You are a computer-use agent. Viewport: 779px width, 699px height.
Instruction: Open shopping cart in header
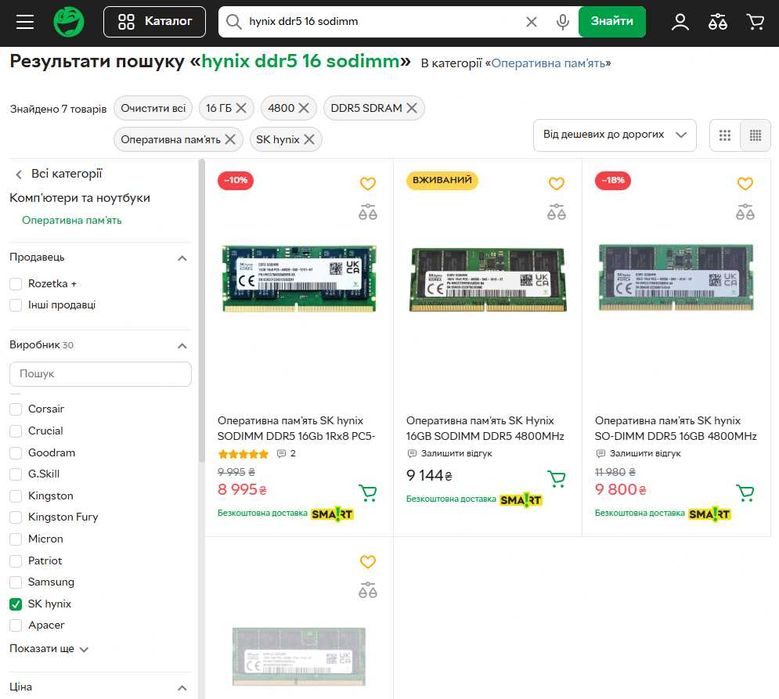click(x=755, y=21)
